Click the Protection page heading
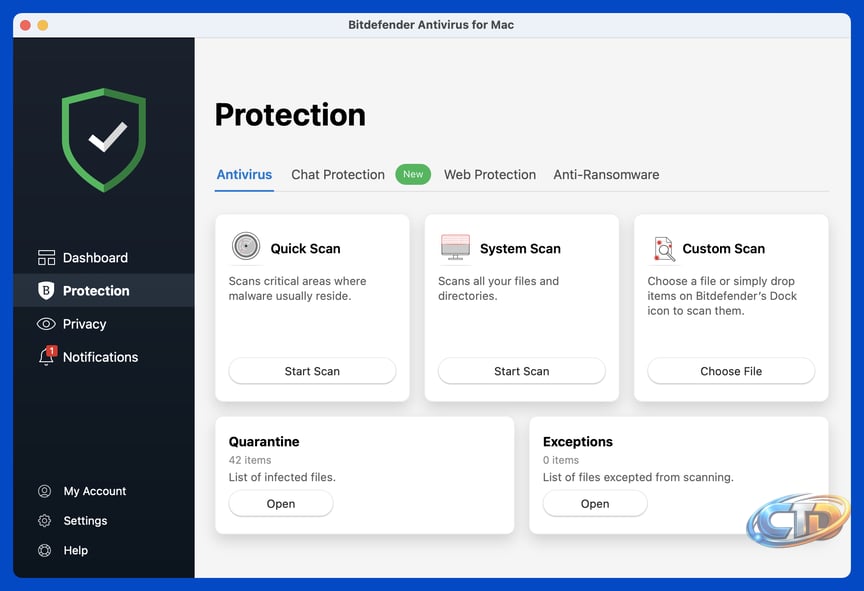 click(x=290, y=115)
